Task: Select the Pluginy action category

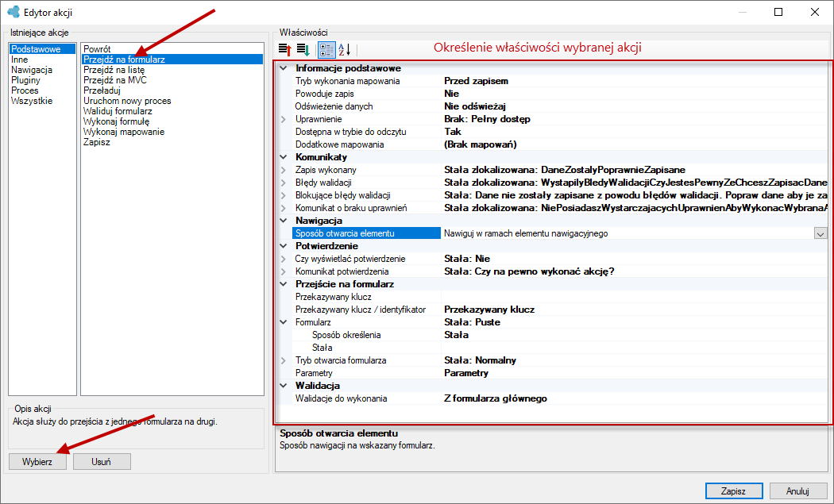Action: (x=25, y=80)
